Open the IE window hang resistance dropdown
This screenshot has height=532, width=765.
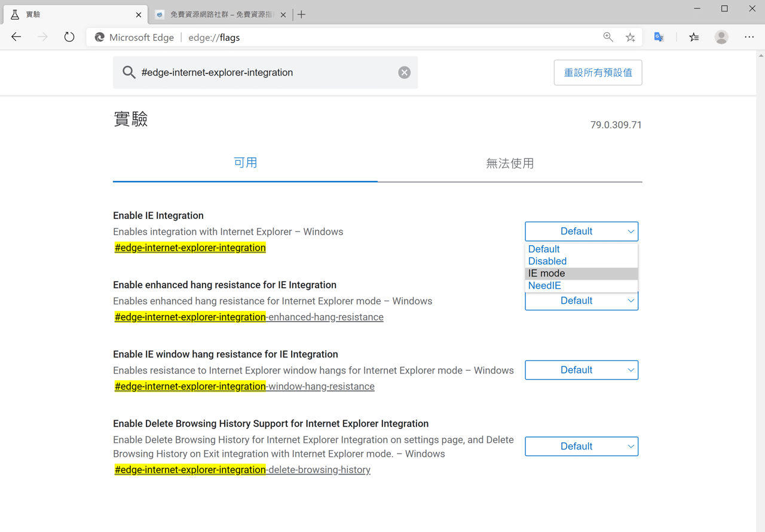pyautogui.click(x=582, y=370)
